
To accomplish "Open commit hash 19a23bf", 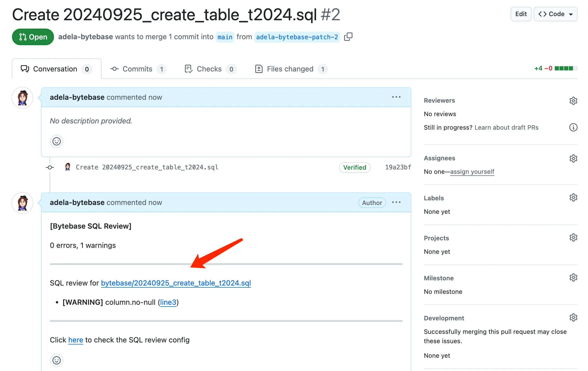I will click(398, 167).
